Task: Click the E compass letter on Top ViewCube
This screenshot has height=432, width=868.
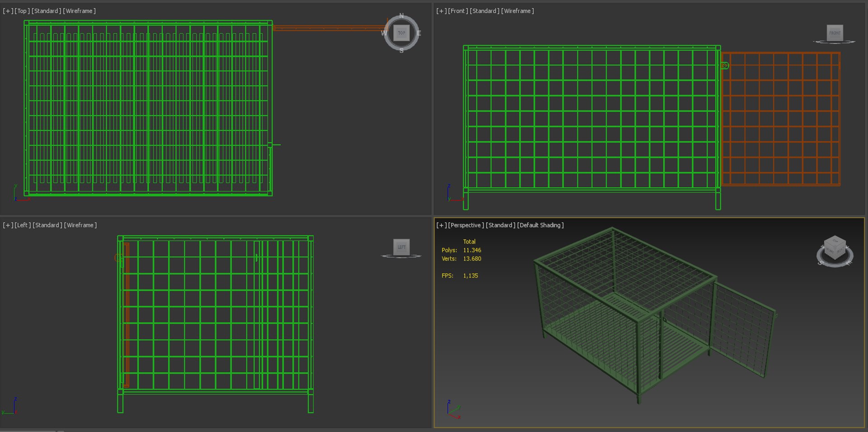Action: click(419, 33)
